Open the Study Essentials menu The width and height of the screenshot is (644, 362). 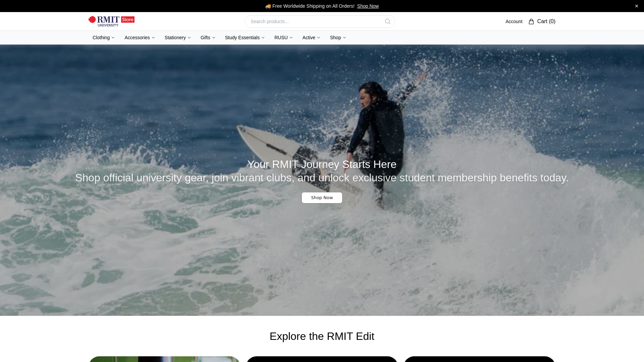245,38
